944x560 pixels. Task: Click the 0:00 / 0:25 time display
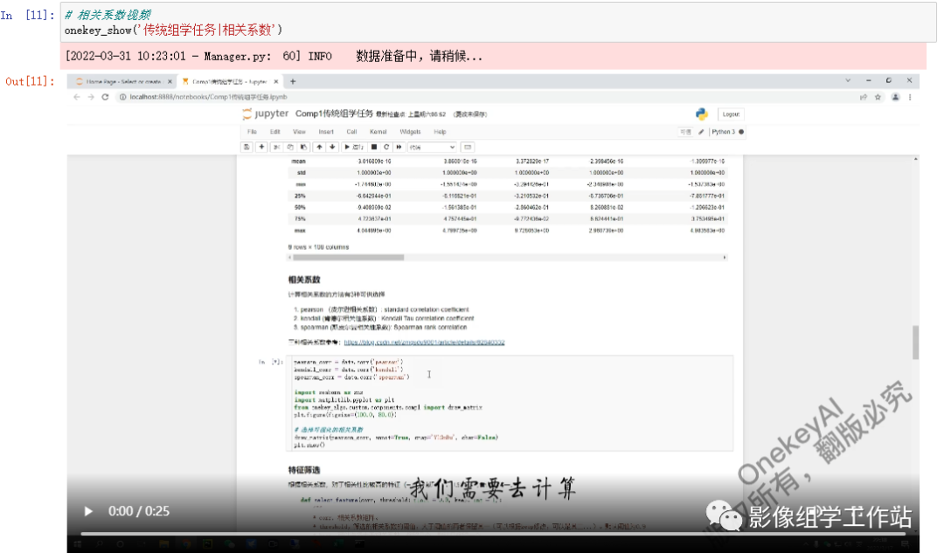[139, 511]
